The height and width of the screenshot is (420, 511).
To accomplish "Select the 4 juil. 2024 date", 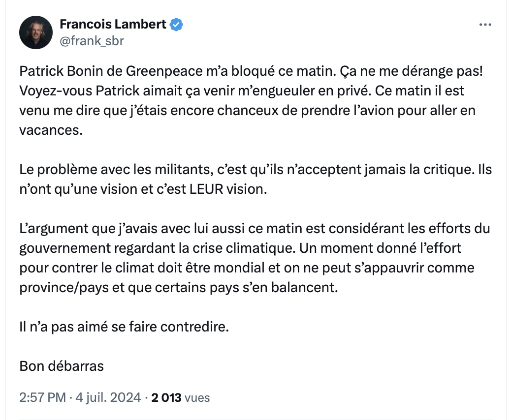I will tap(108, 397).
